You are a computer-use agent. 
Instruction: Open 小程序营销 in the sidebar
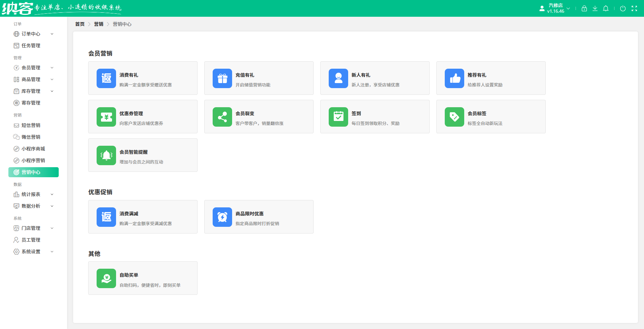click(34, 160)
